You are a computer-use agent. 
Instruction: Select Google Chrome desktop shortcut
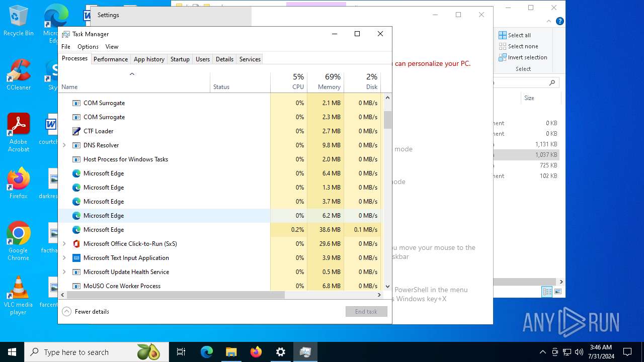pos(19,241)
